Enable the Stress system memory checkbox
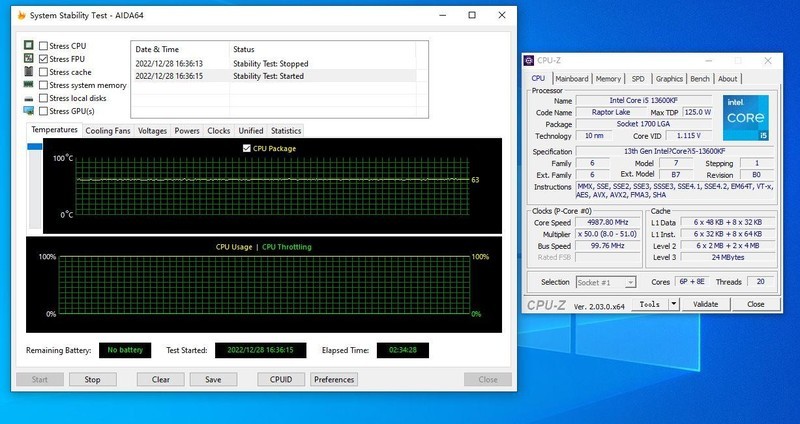Viewport: 800px width, 424px height. click(x=44, y=85)
